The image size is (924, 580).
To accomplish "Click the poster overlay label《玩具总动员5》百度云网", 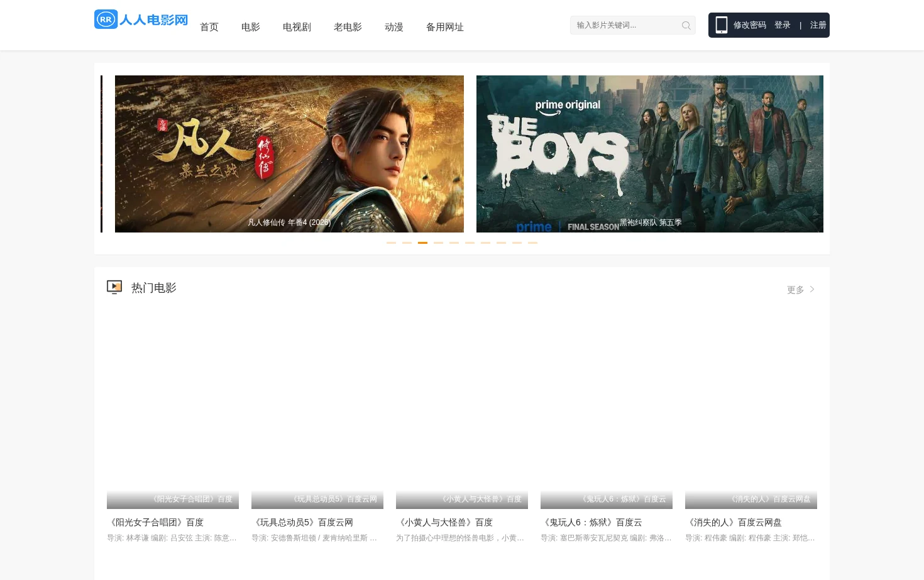I will pyautogui.click(x=333, y=499).
